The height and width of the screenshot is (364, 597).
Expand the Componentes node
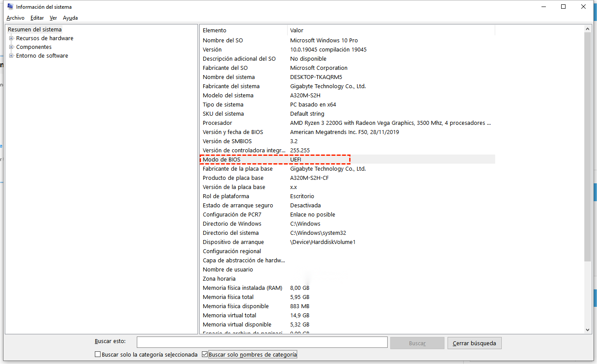click(x=12, y=47)
